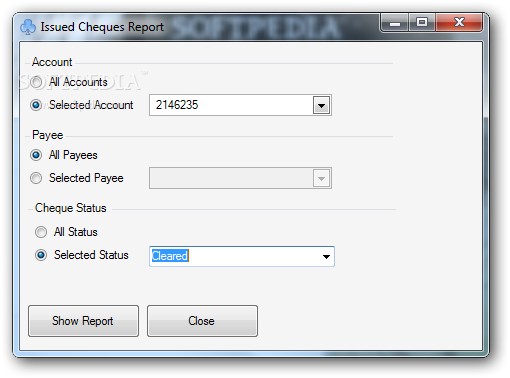Screen dimensions: 510x378
Task: Minimize the Issued Cheques Report window
Action: click(395, 23)
